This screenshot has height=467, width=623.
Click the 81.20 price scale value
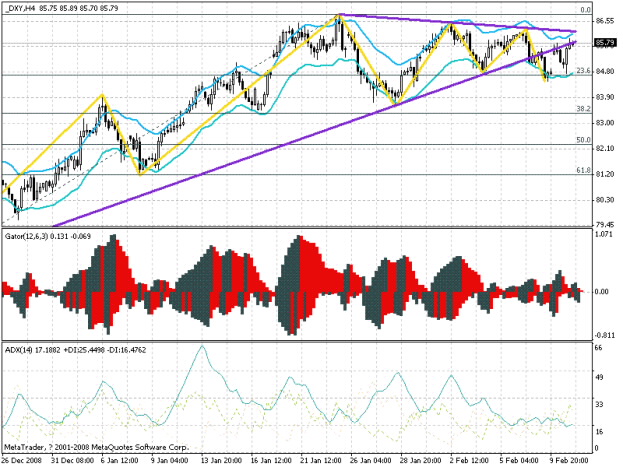[605, 174]
